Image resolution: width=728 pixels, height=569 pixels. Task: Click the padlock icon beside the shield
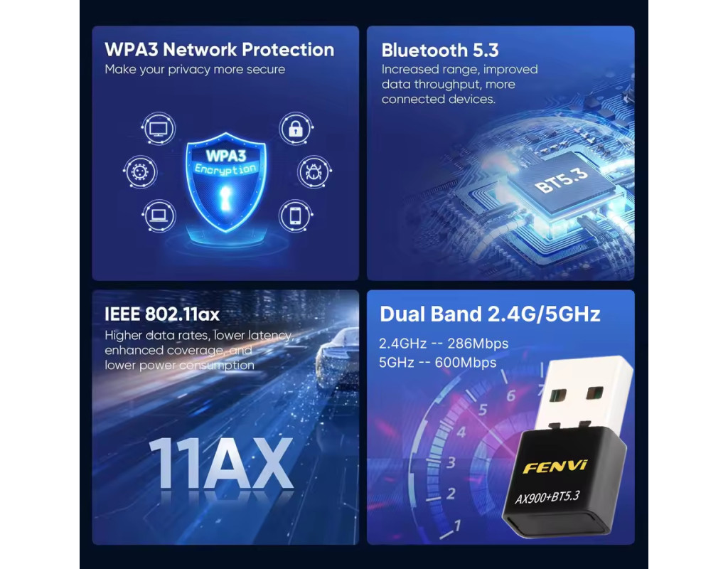(x=296, y=129)
